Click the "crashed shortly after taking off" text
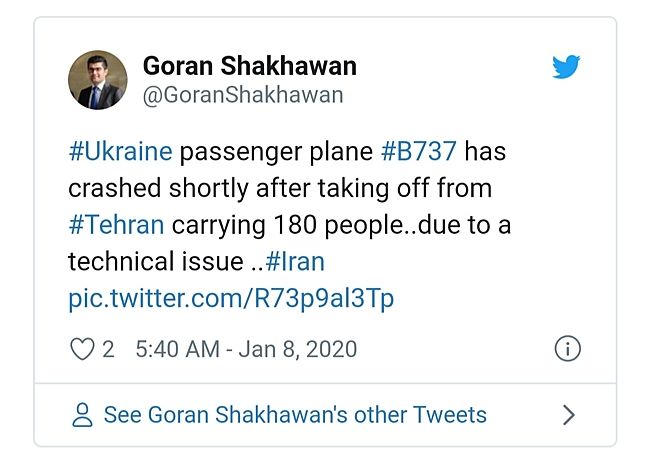 [x=252, y=188]
